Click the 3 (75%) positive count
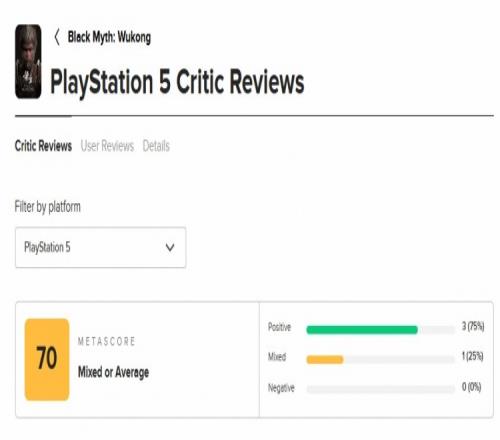Viewport: 500px width, 440px height. [x=473, y=326]
